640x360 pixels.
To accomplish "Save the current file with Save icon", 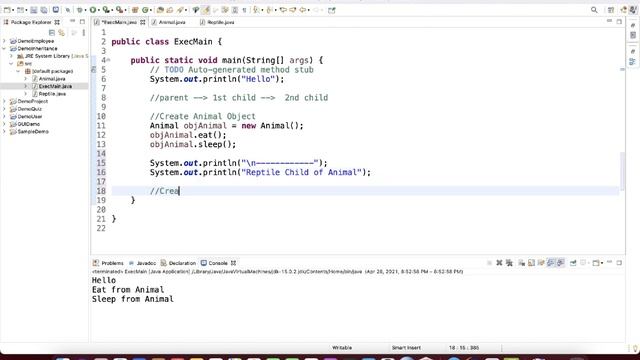I will [x=33, y=10].
